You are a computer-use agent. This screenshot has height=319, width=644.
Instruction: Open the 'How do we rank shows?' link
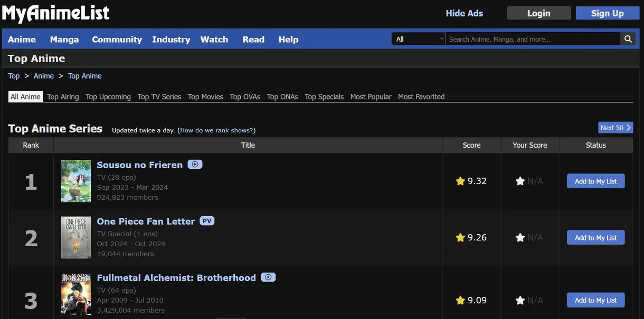(x=216, y=130)
